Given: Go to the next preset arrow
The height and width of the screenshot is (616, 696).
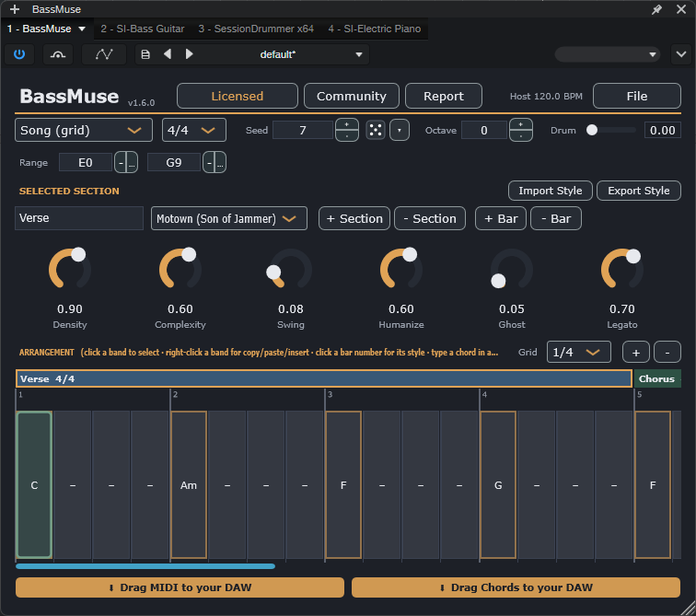Looking at the screenshot, I should [x=189, y=54].
